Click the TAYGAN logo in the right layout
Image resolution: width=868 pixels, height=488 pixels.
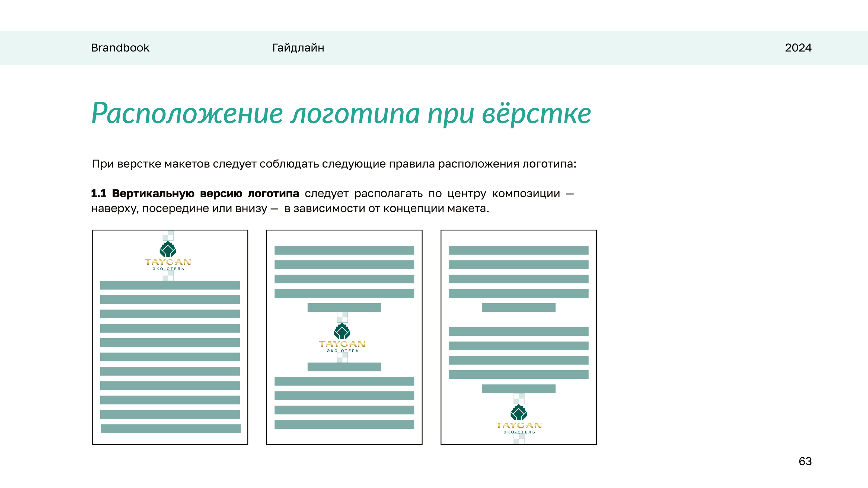pyautogui.click(x=519, y=425)
